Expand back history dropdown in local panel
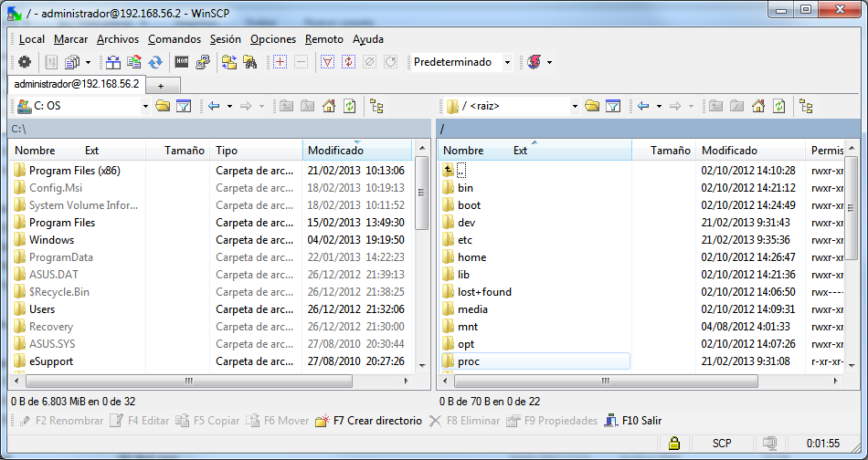Viewport: 868px width, 460px height. pyautogui.click(x=229, y=106)
